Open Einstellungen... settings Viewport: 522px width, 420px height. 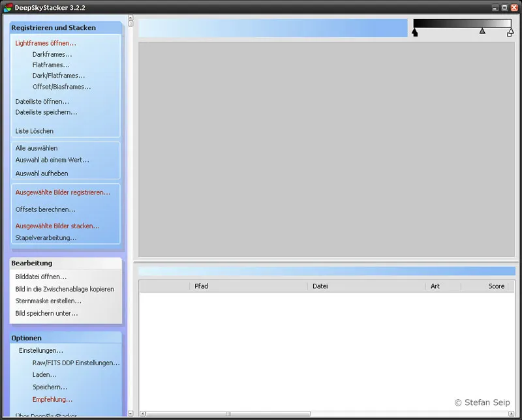41,351
